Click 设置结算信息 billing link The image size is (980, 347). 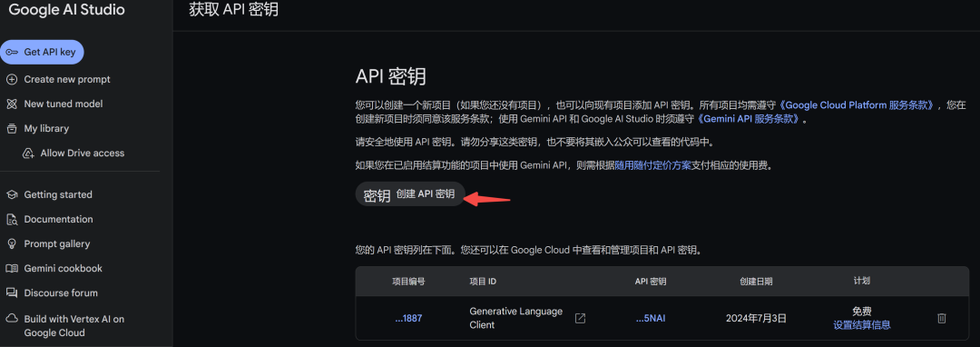[x=862, y=325]
